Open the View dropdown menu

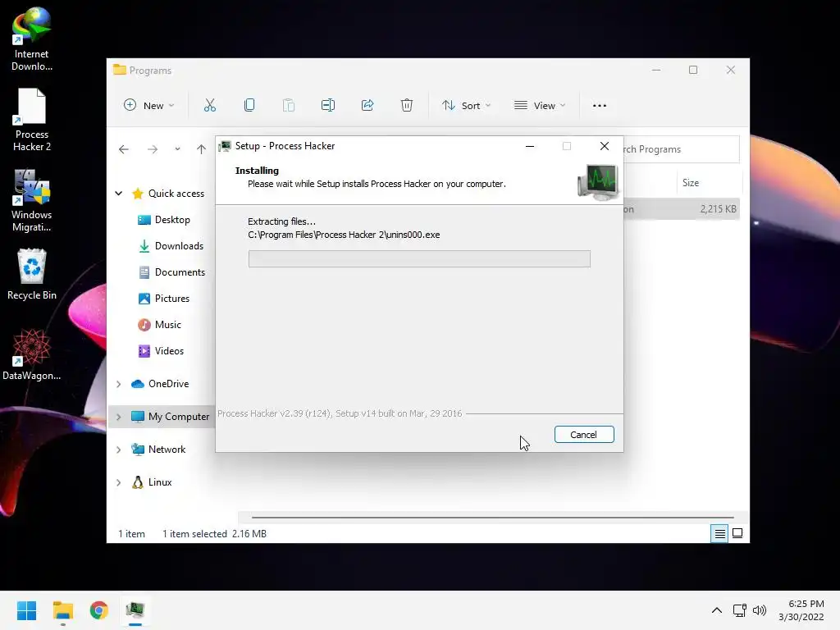coord(540,105)
